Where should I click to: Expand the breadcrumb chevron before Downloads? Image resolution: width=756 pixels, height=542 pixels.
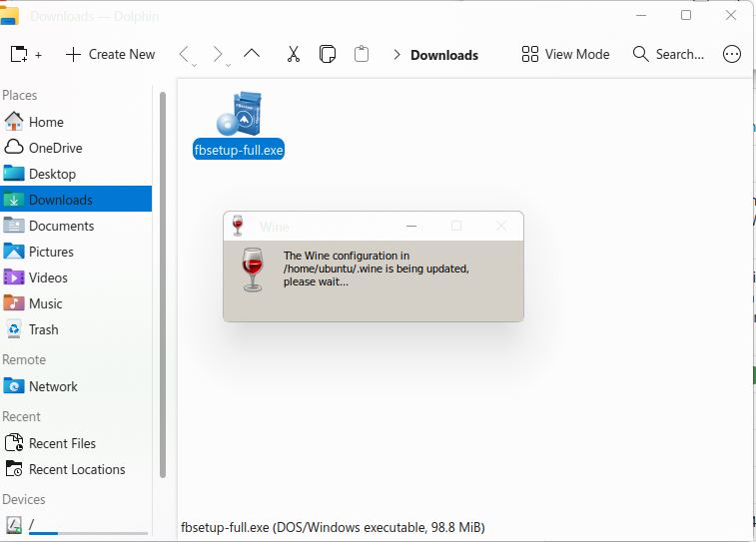[396, 55]
